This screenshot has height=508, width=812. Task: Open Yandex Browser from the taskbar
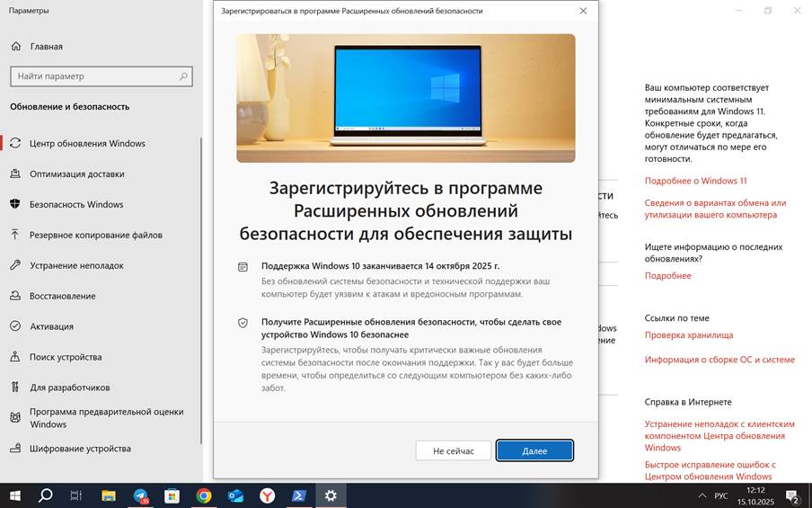point(267,495)
